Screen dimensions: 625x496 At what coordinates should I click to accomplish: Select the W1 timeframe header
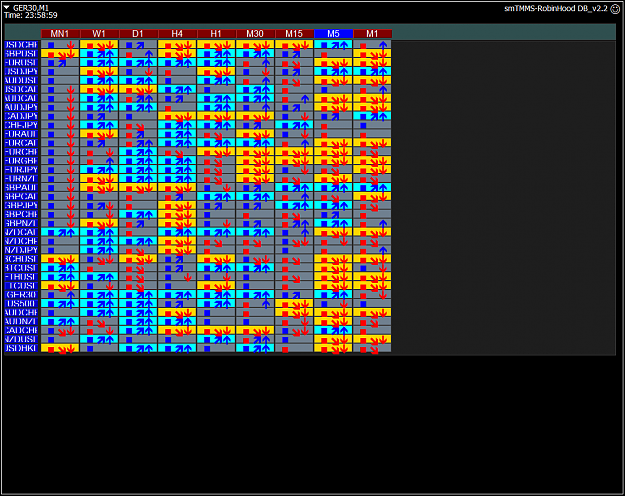pyautogui.click(x=99, y=34)
